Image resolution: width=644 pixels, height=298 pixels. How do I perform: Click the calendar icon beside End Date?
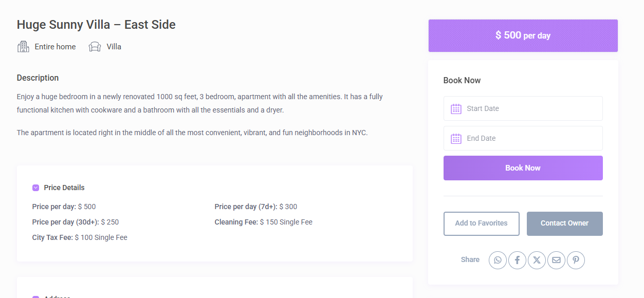pos(456,139)
